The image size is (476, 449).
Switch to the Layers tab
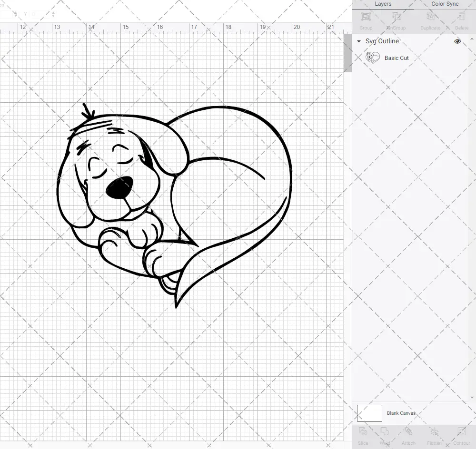click(x=383, y=4)
